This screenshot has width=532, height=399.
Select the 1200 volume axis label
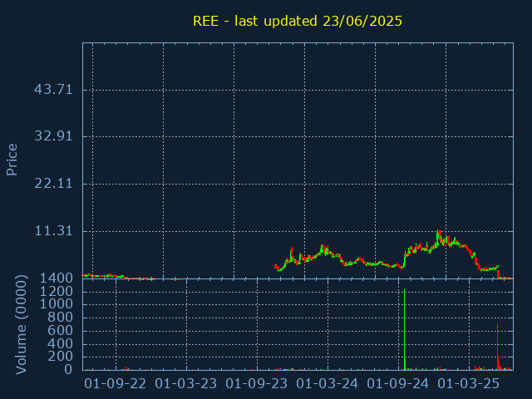[57, 291]
